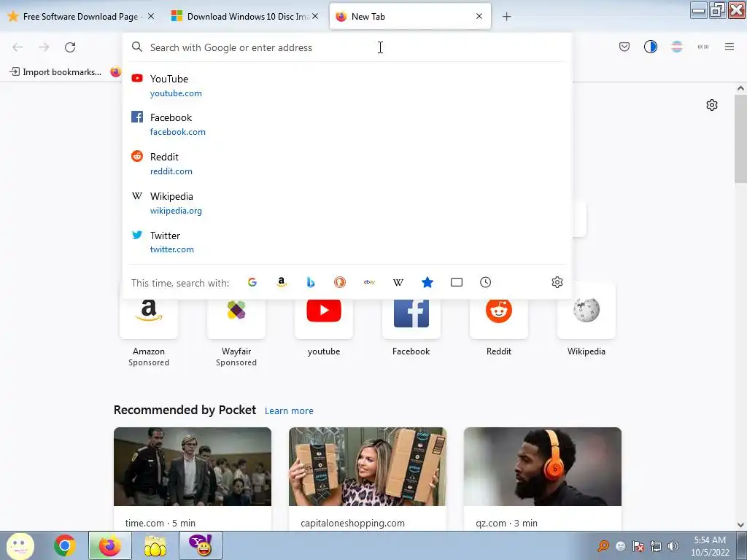This screenshot has width=747, height=560.
Task: Choose the Wikipedia suggestion wikipedia.org
Action: 347,203
